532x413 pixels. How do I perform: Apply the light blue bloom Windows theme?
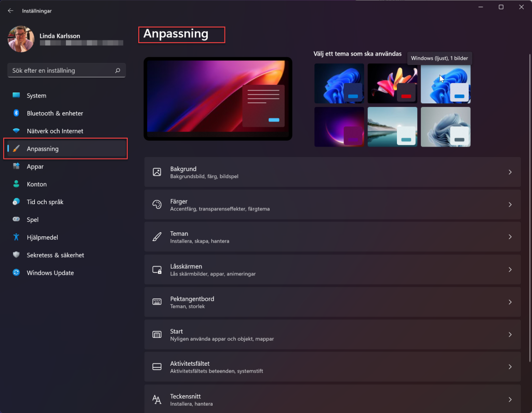445,84
